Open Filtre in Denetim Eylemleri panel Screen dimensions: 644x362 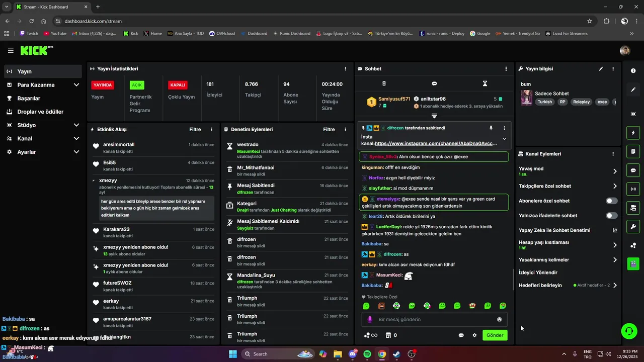pos(329,129)
